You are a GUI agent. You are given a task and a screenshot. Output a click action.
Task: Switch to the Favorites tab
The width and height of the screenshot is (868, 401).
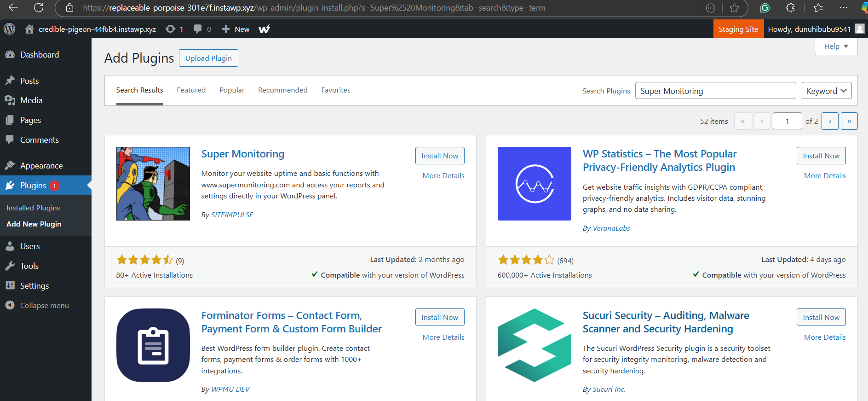click(x=336, y=90)
